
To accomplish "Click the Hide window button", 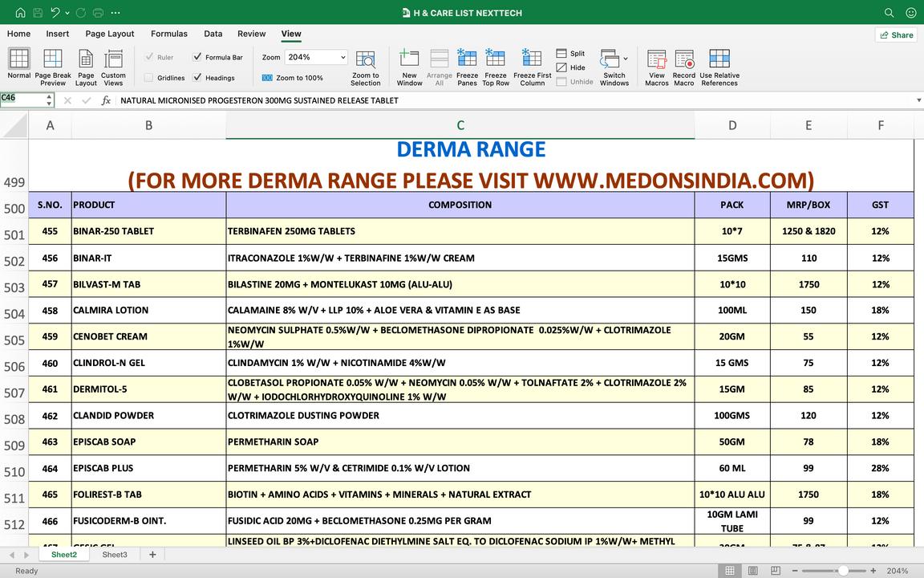I will [570, 67].
